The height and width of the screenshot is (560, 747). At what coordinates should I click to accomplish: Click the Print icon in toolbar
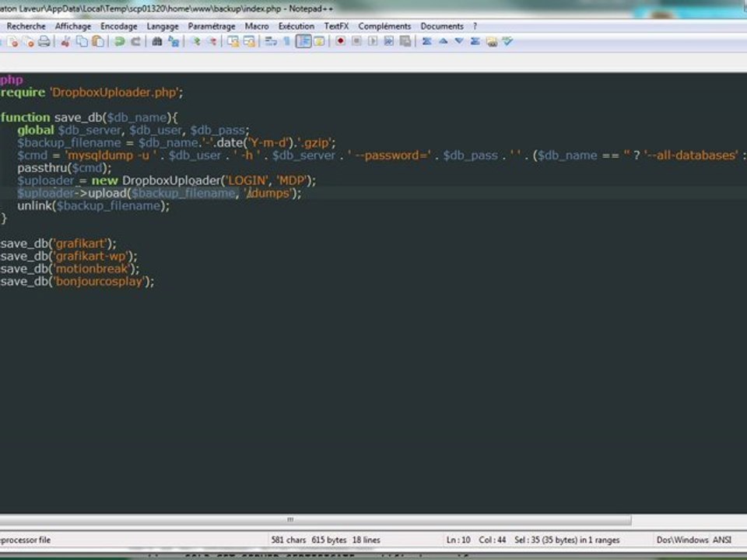pyautogui.click(x=44, y=42)
